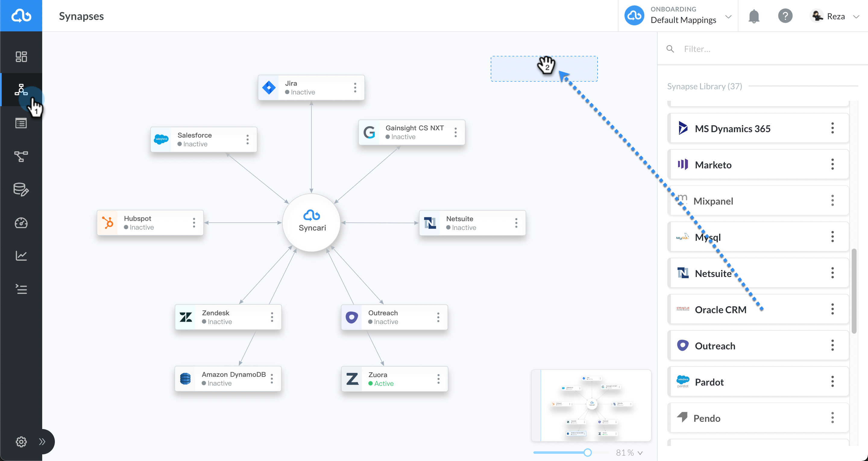Open the line chart analytics icon
Image resolution: width=868 pixels, height=461 pixels.
click(x=21, y=256)
